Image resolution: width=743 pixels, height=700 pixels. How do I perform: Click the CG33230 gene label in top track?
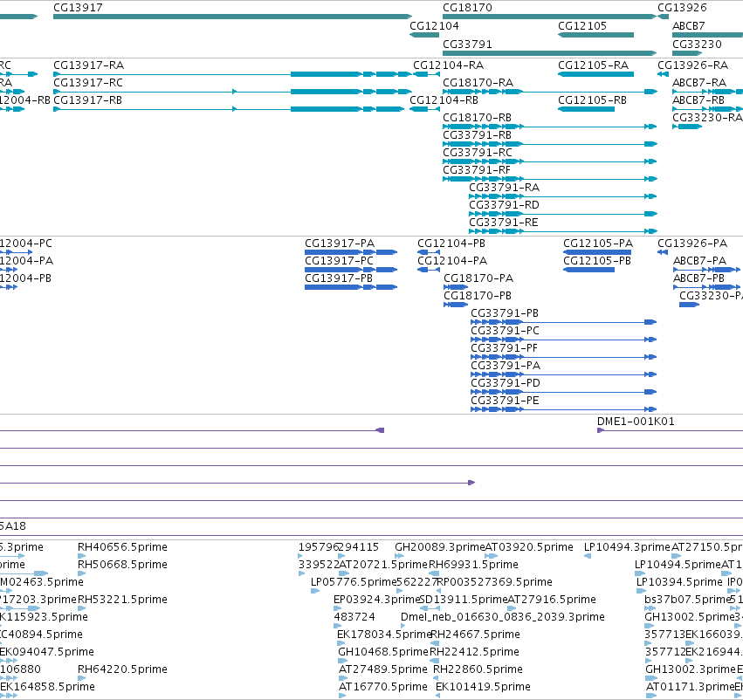(x=697, y=45)
